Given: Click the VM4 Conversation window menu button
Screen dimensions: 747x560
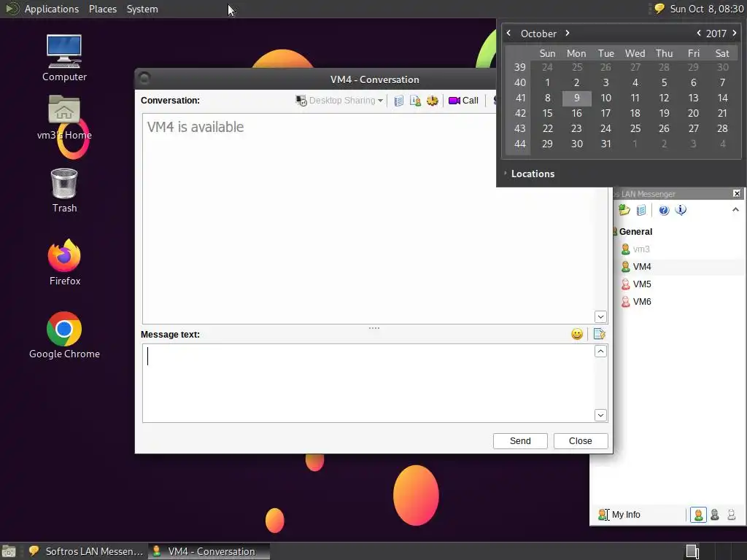Looking at the screenshot, I should click(144, 78).
